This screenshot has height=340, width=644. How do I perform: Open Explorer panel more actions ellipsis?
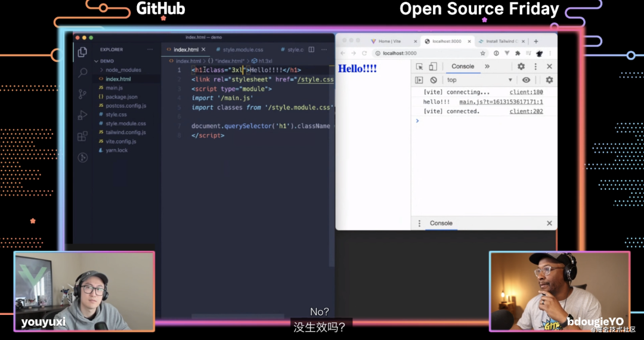pos(150,50)
